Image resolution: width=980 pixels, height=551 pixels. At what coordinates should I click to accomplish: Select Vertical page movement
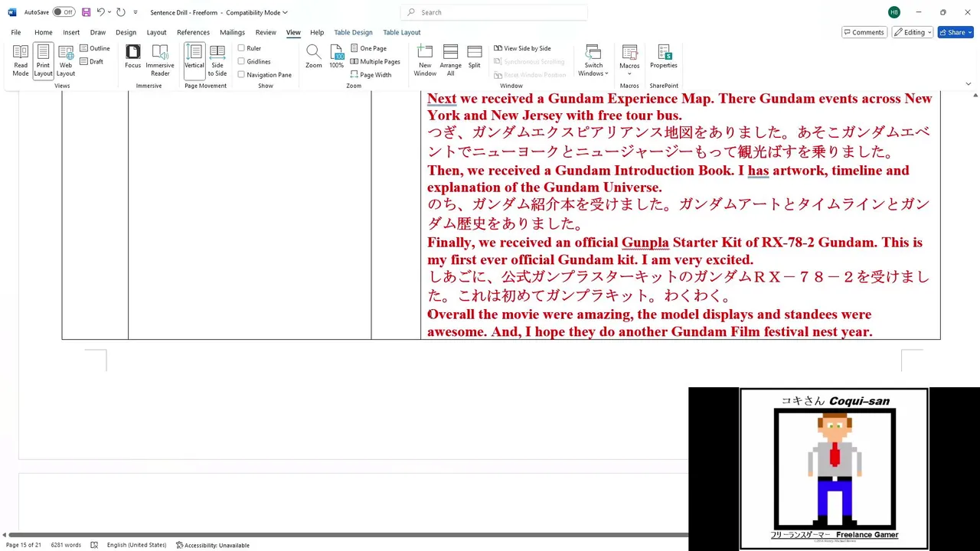[194, 60]
